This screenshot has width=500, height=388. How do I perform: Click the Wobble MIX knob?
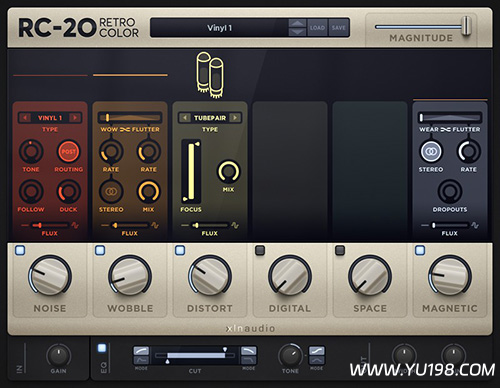(149, 192)
